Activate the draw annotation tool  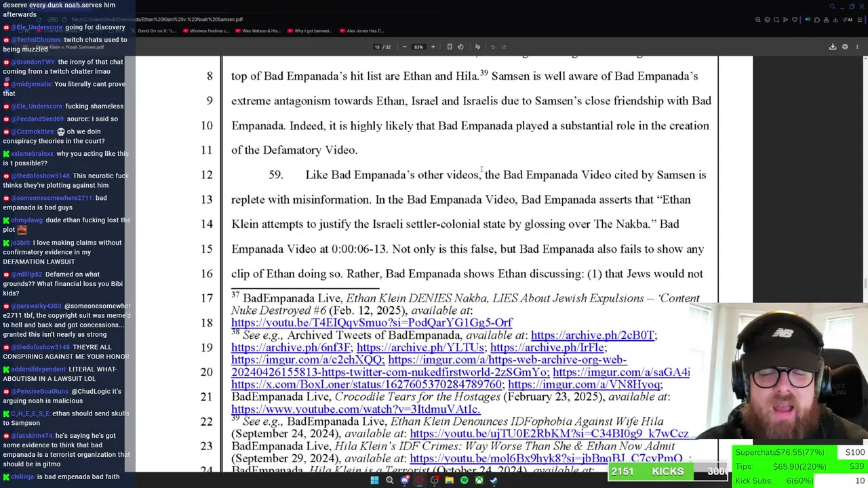point(477,47)
